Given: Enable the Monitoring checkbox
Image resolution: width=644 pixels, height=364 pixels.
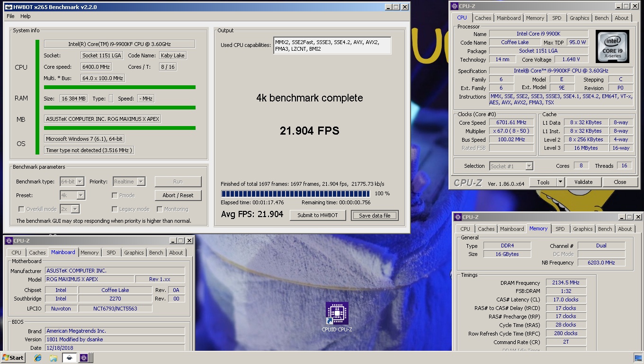Looking at the screenshot, I should (x=160, y=209).
